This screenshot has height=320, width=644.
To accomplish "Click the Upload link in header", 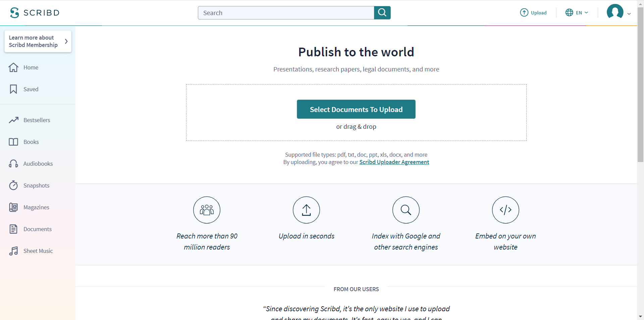I will click(539, 13).
